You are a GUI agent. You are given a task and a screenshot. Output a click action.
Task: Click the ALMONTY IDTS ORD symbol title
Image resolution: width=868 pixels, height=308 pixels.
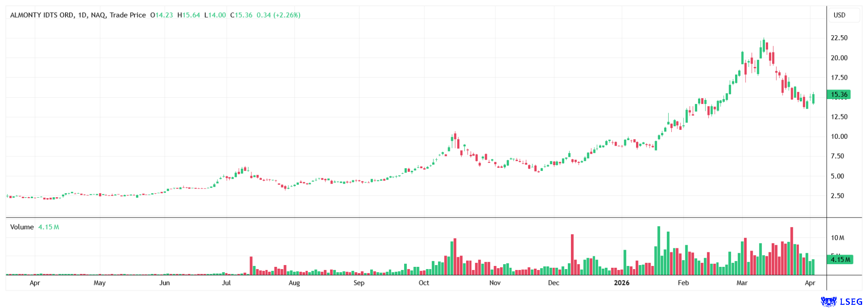pos(42,15)
